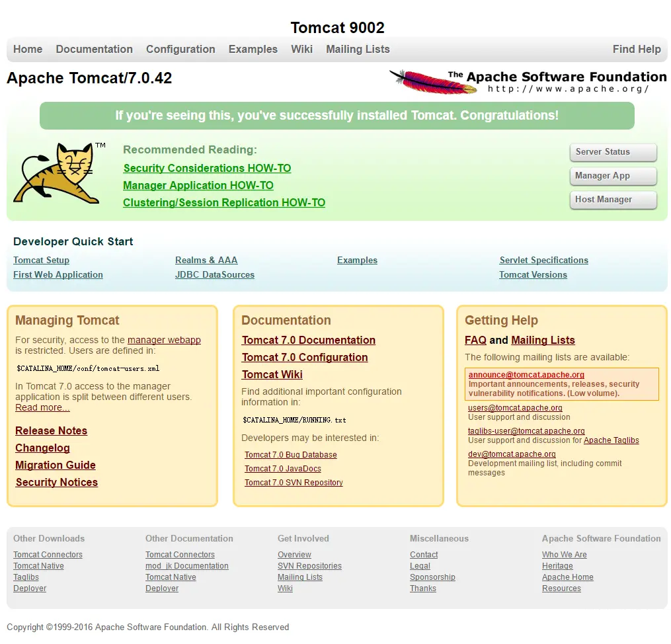Open Deployer under Other Documentation
The height and width of the screenshot is (644, 671).
[162, 588]
